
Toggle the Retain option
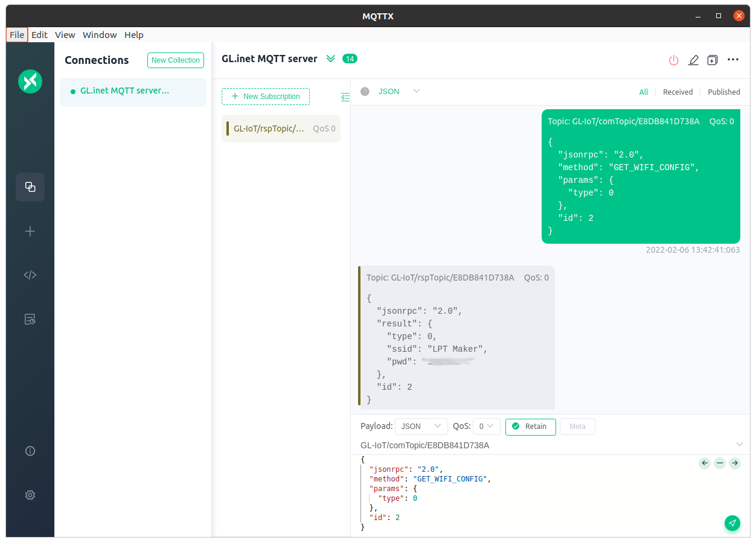click(x=531, y=427)
